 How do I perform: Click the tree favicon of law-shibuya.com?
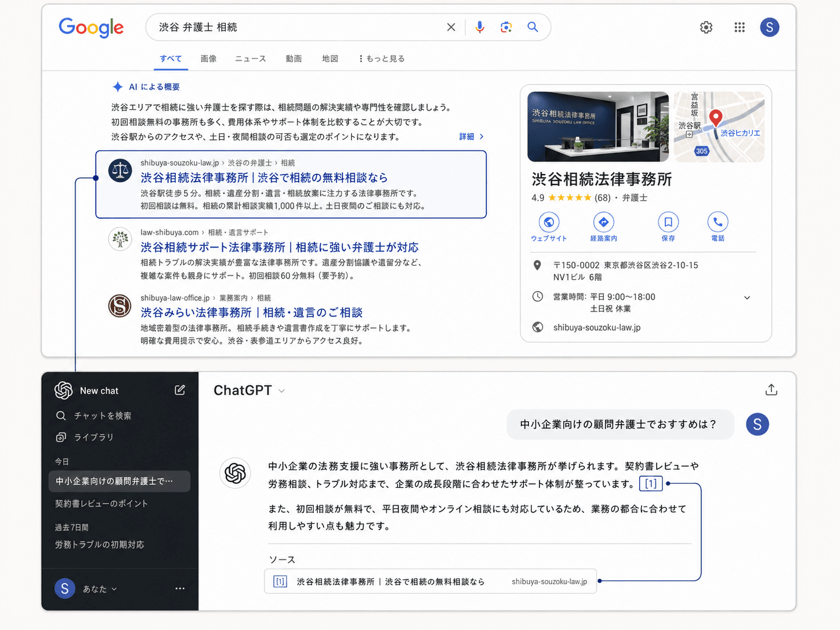120,239
